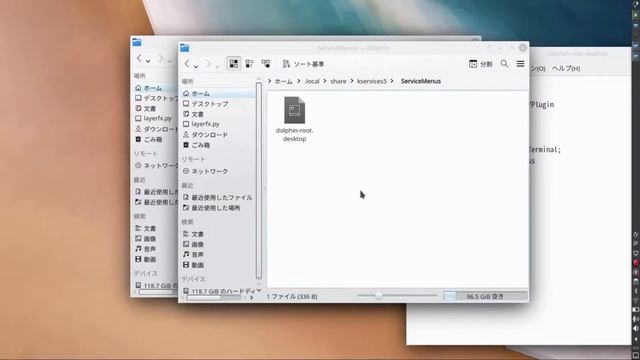The image size is (640, 360).
Task: Select 画像 search in front sidebar
Action: coord(218,244)
